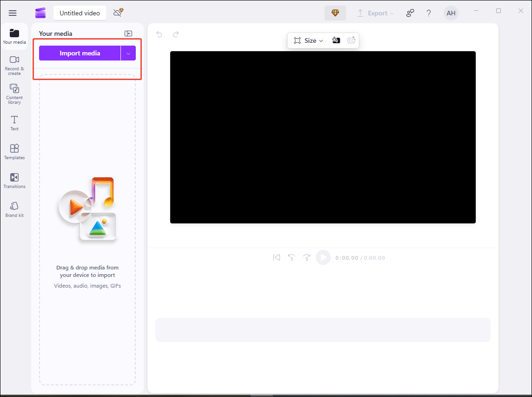Open the Brand kit panel
Screen dimensions: 532x397
(x=14, y=209)
